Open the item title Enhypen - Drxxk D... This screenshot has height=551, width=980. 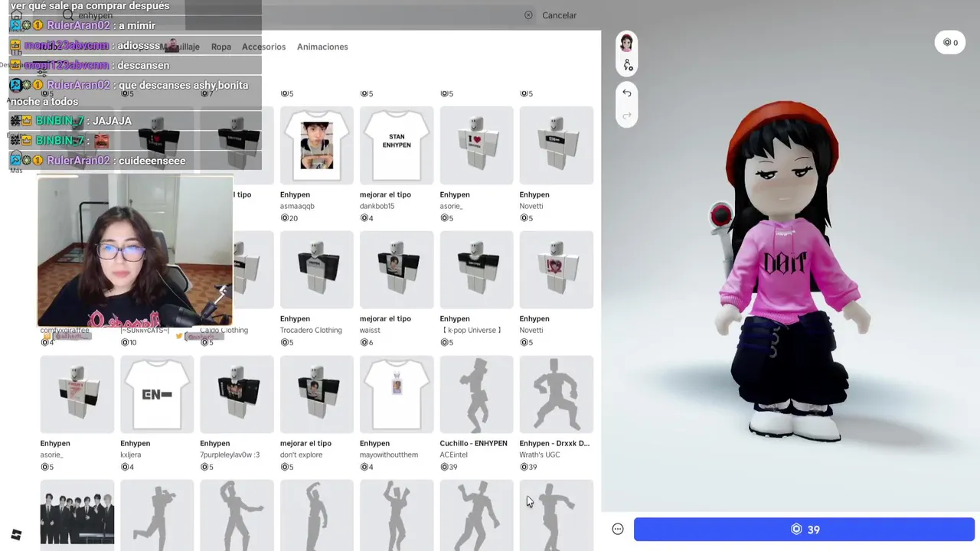point(554,443)
